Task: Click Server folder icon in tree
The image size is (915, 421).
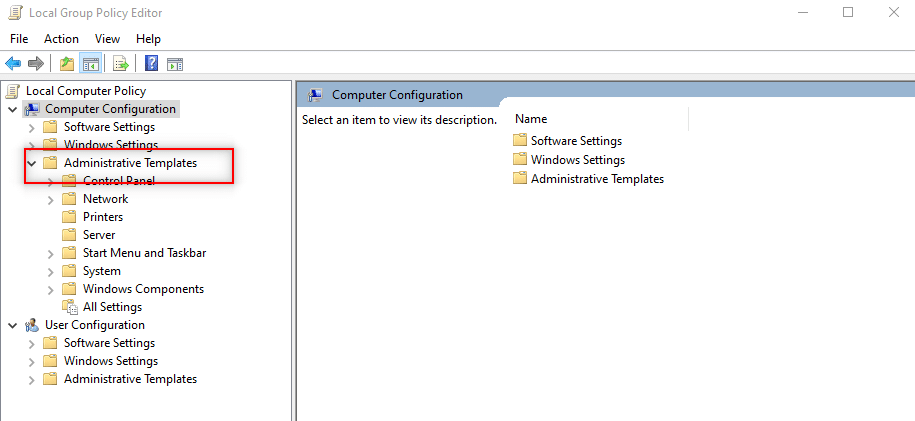Action: 69,235
